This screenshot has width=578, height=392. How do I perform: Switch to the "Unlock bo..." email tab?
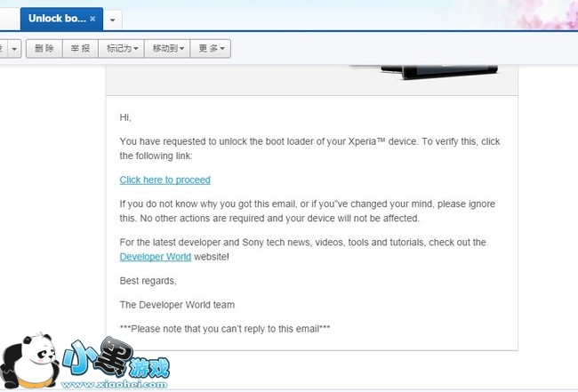click(x=56, y=19)
